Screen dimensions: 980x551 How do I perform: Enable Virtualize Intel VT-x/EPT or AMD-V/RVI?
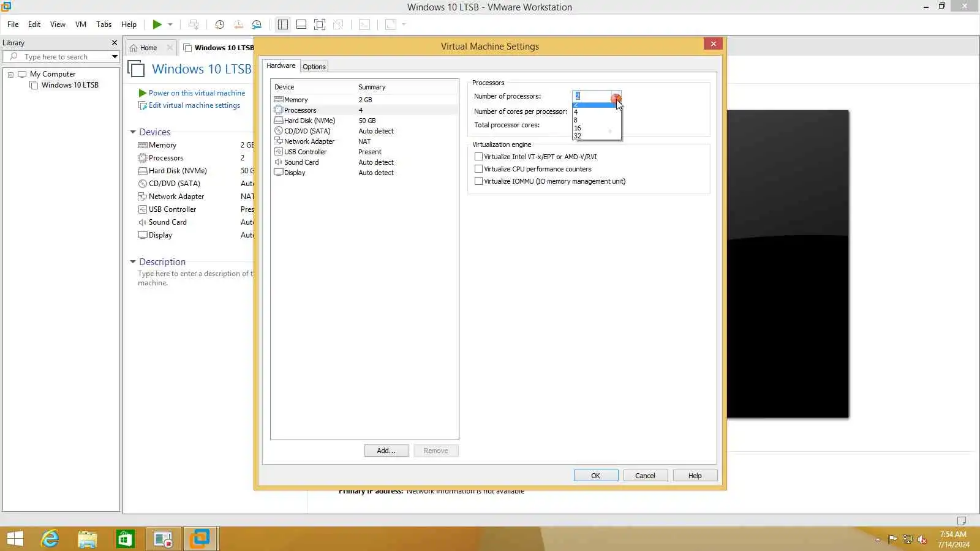pyautogui.click(x=478, y=157)
